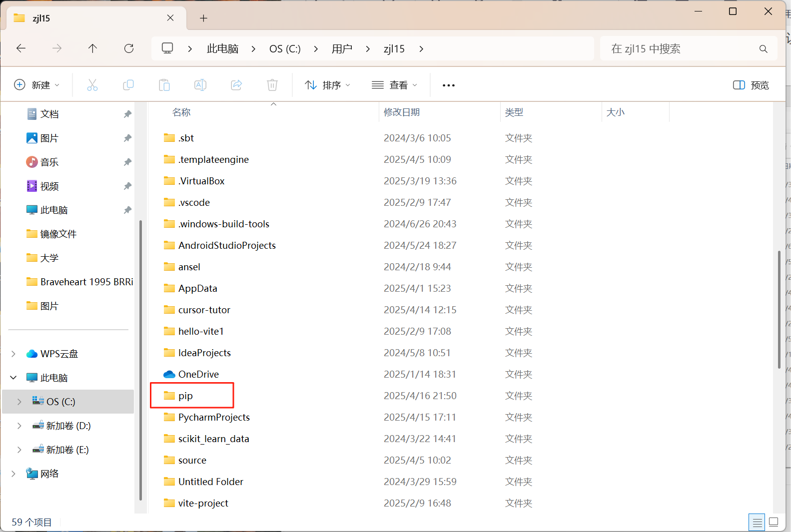This screenshot has width=791, height=532.
Task: Sort by 大小 column header
Action: click(616, 112)
